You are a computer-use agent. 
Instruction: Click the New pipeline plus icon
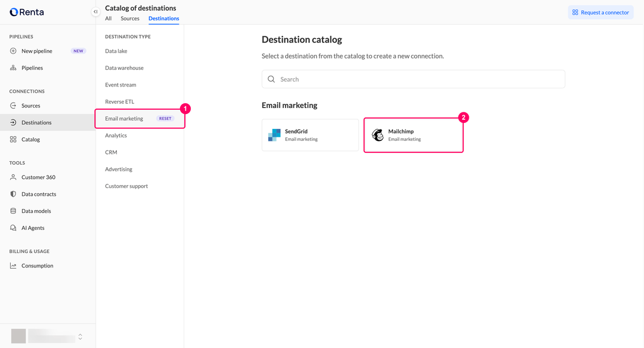(13, 51)
